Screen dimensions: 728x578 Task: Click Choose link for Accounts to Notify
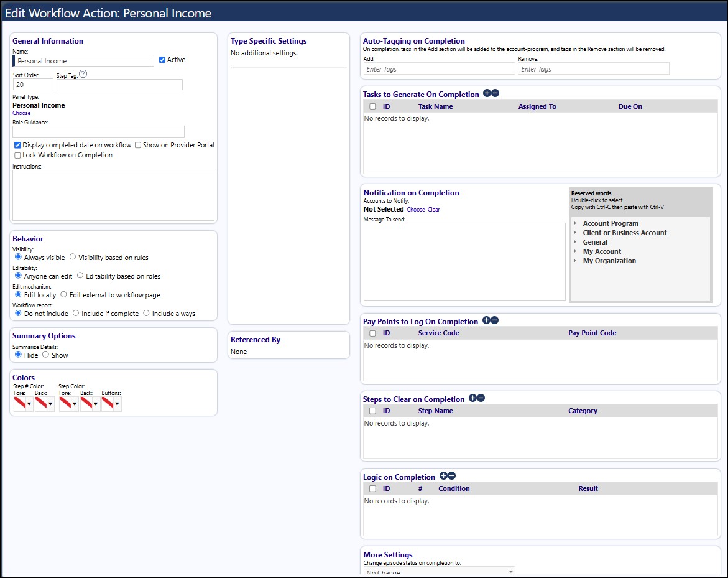click(x=416, y=210)
